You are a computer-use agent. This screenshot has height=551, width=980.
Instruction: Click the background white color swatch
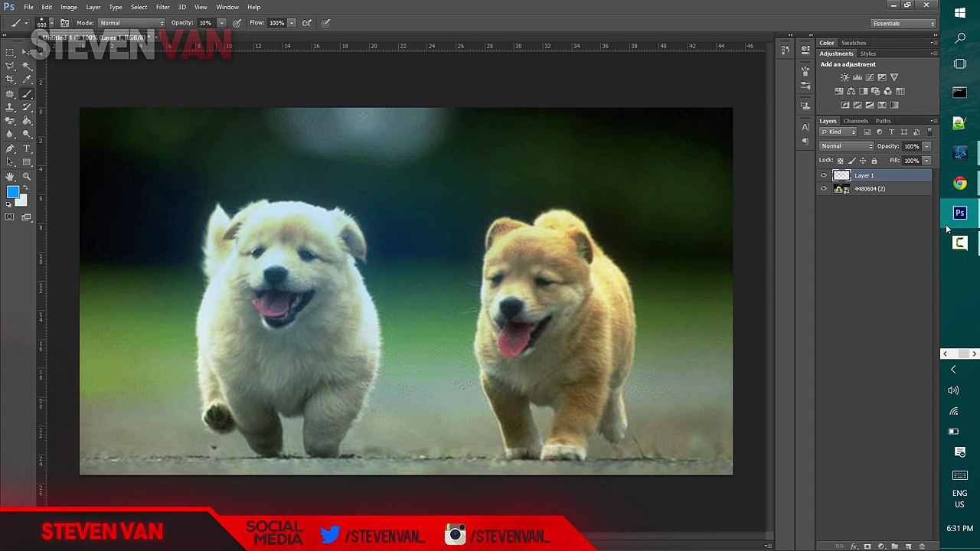pos(21,201)
